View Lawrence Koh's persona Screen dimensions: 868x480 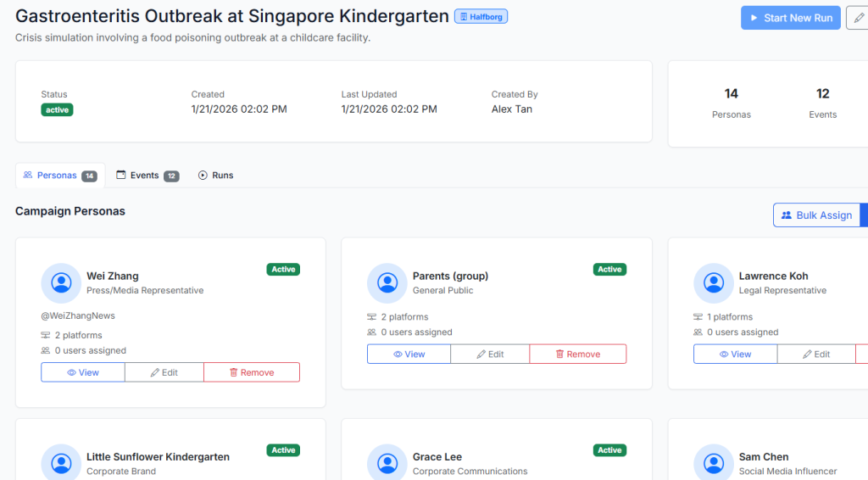[735, 354]
